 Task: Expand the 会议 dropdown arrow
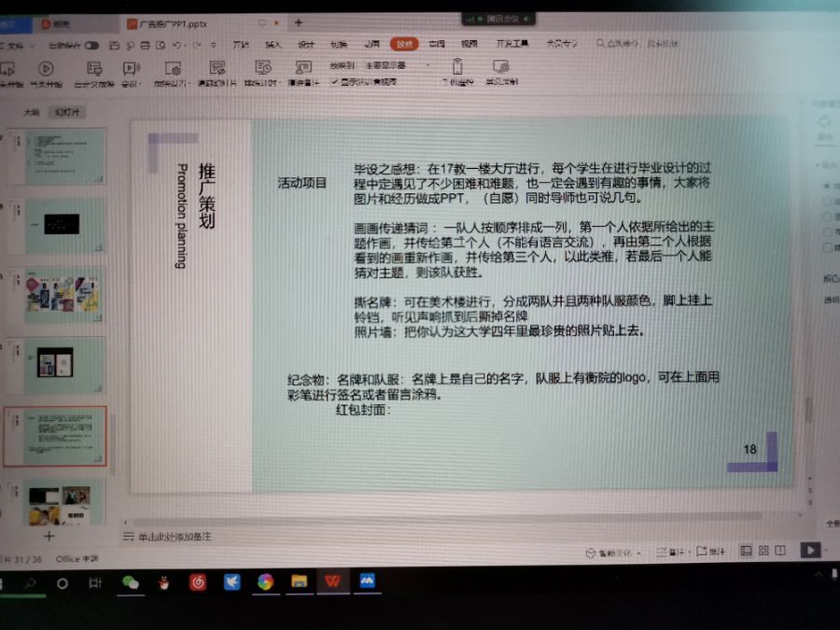click(140, 84)
